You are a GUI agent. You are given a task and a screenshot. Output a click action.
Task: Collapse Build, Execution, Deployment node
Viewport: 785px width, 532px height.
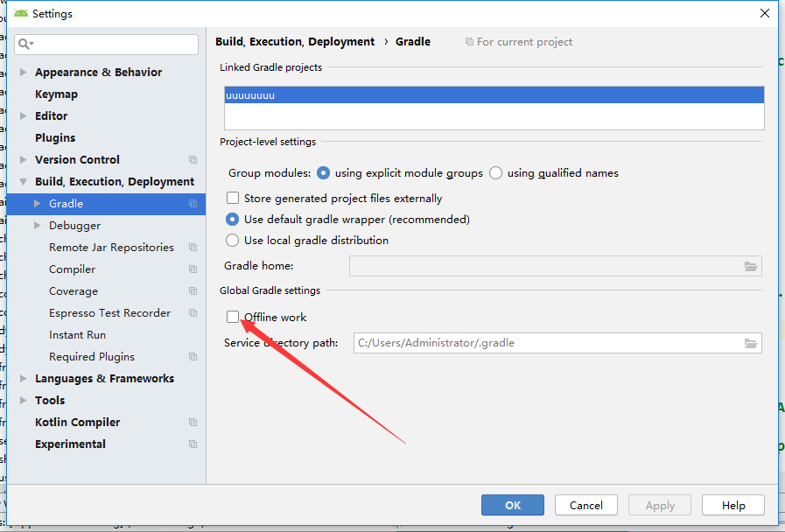(x=23, y=182)
